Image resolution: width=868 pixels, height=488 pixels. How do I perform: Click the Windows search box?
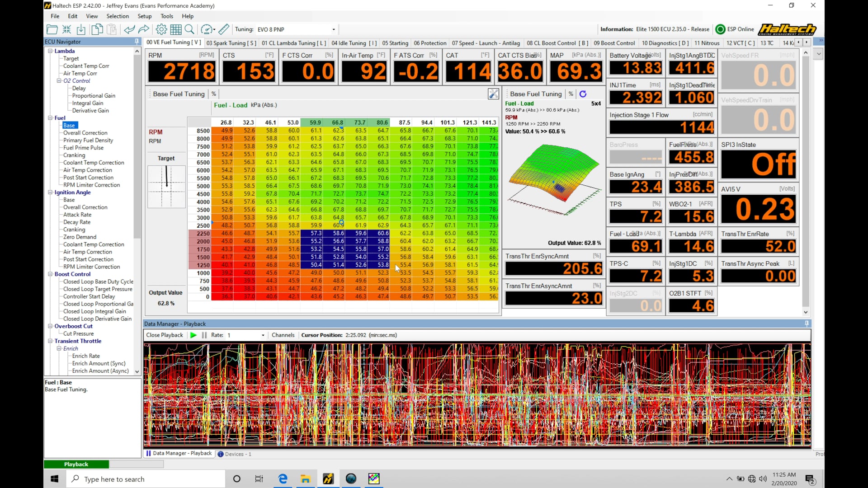[145, 479]
